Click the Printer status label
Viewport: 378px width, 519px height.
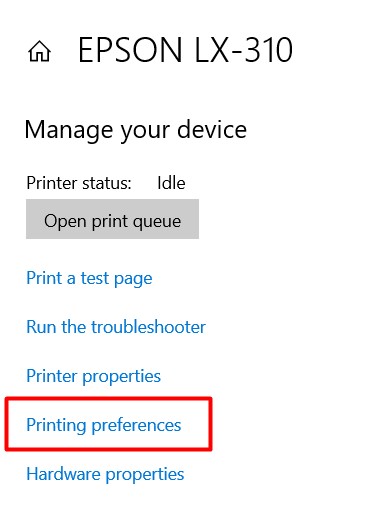(79, 183)
